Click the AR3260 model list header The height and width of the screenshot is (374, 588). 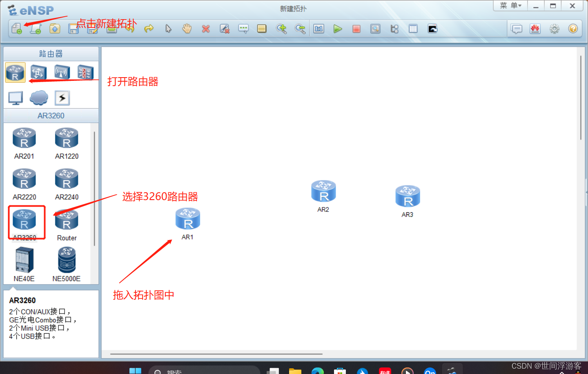[51, 116]
